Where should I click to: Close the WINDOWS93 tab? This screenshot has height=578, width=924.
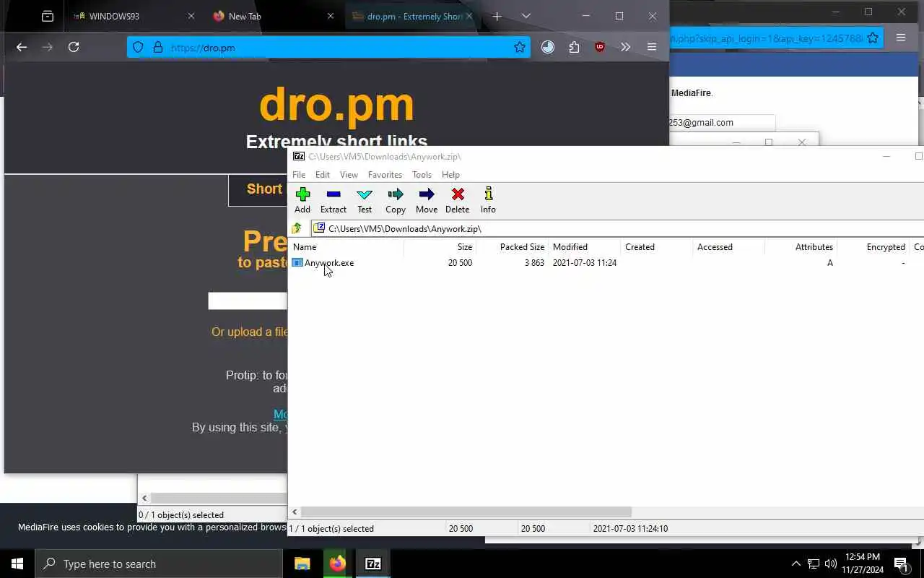[x=191, y=16]
